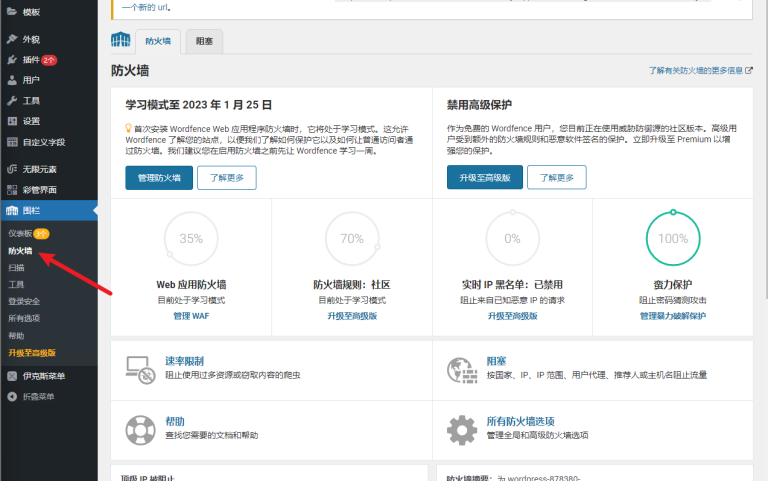This screenshot has height=481, width=768.
Task: Click 升级至高级版 under 实时 IP 黑名单
Action: coord(512,316)
